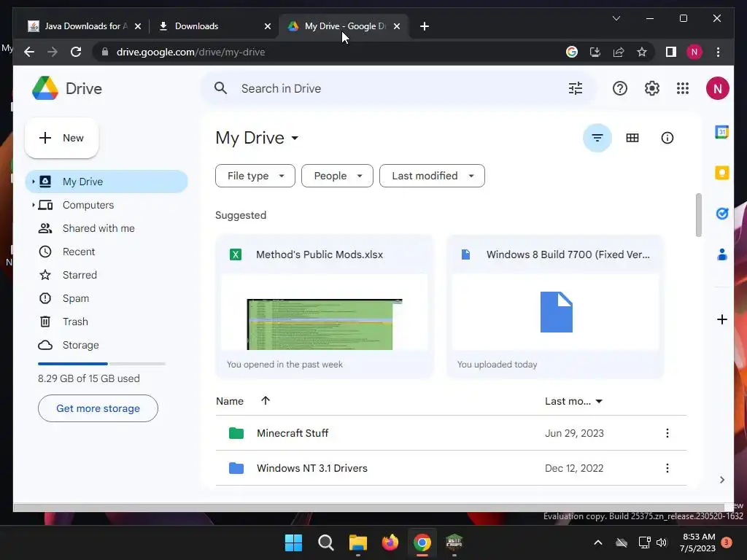Screen dimensions: 747x560
Task: Open Google Tasks side panel icon
Action: click(x=721, y=214)
